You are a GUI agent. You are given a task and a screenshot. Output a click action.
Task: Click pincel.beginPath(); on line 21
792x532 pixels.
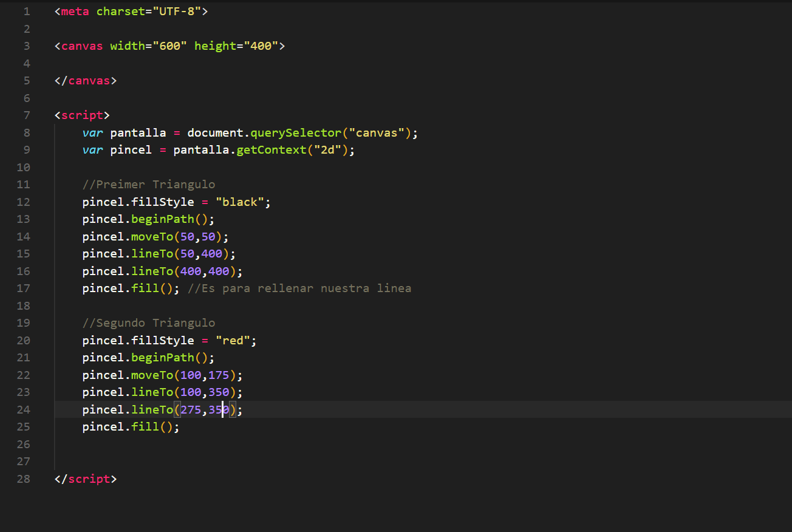[x=149, y=357]
